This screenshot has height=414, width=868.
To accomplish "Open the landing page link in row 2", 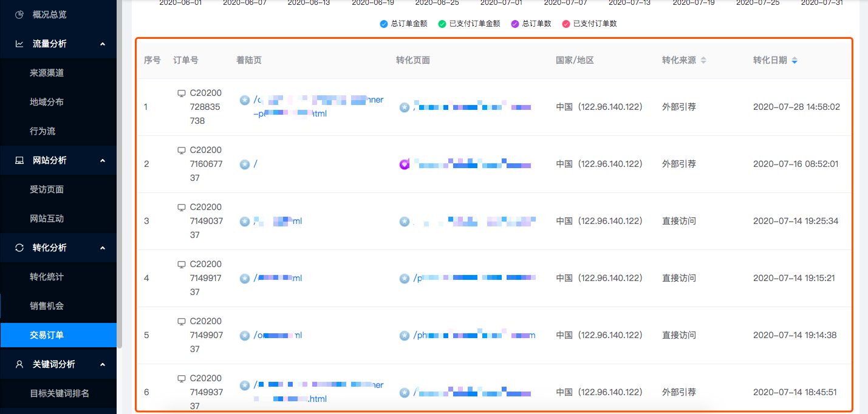I will coord(256,164).
